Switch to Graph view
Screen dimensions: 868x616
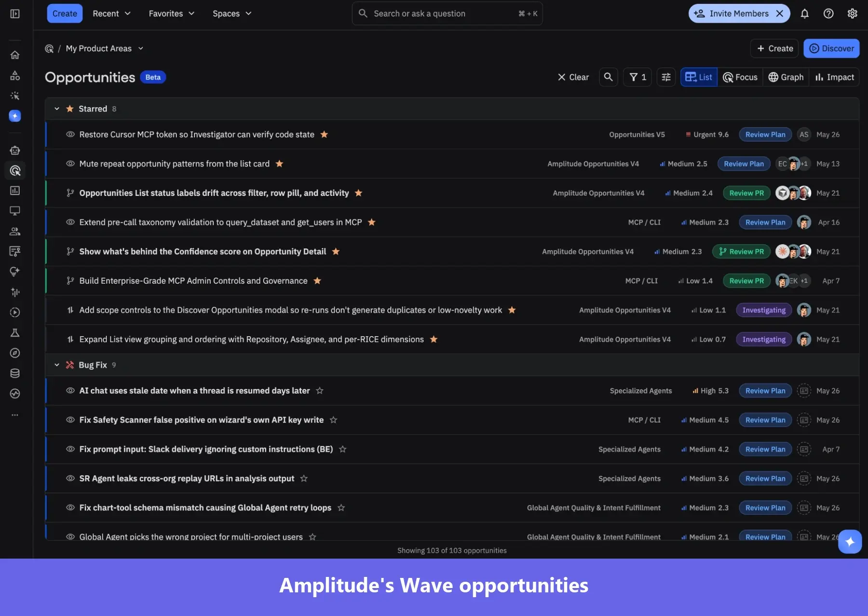point(786,77)
